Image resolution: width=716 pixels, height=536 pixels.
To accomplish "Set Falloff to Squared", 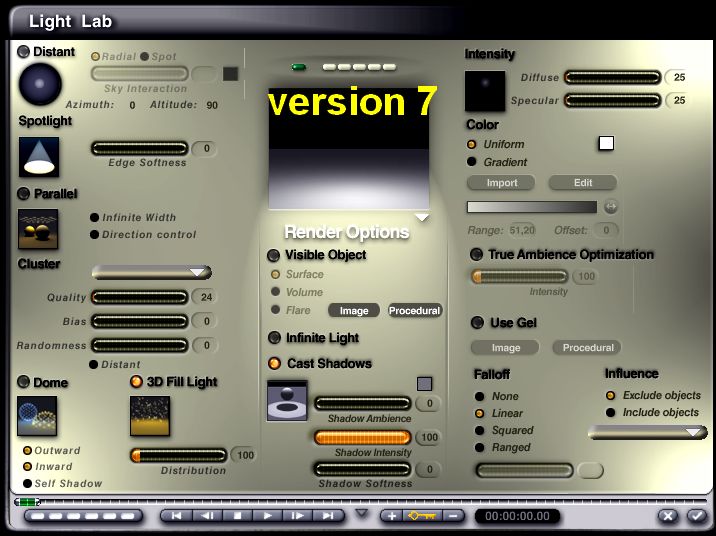I will (479, 431).
